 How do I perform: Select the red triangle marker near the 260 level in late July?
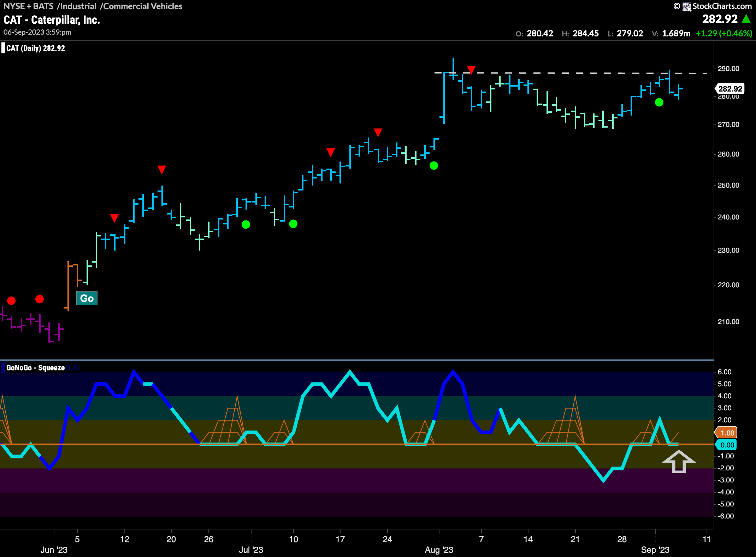pyautogui.click(x=378, y=133)
